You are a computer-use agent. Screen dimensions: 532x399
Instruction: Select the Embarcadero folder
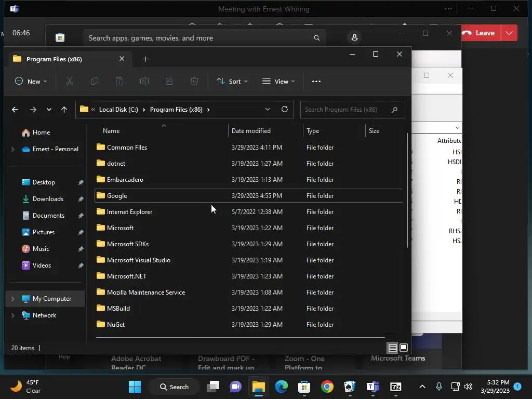tap(248, 179)
